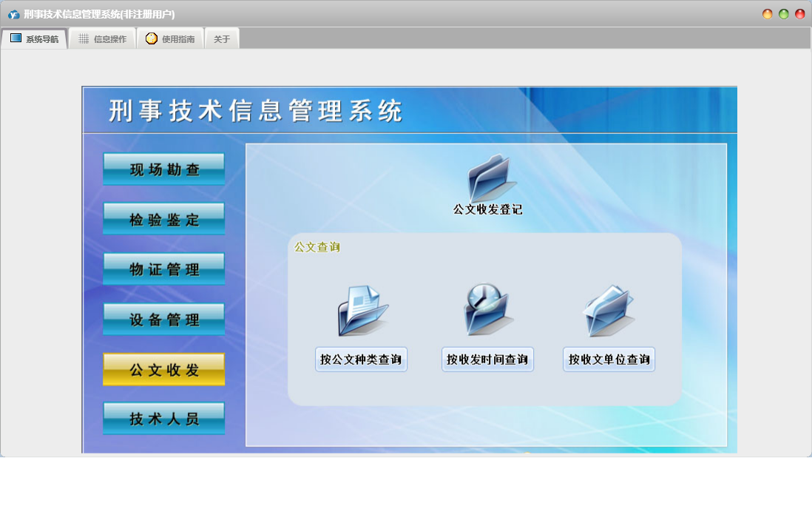Image resolution: width=812 pixels, height=532 pixels.
Task: Click the 按收文单位查询 button
Action: pyautogui.click(x=609, y=360)
